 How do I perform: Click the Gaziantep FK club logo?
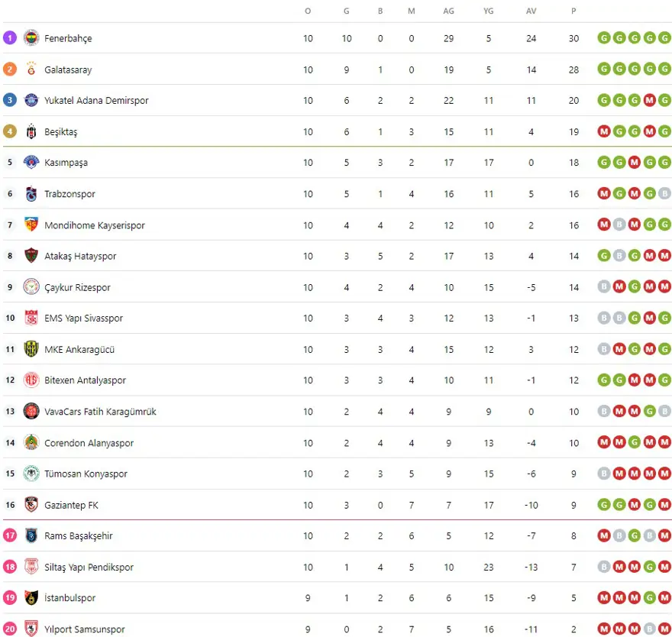tap(31, 505)
